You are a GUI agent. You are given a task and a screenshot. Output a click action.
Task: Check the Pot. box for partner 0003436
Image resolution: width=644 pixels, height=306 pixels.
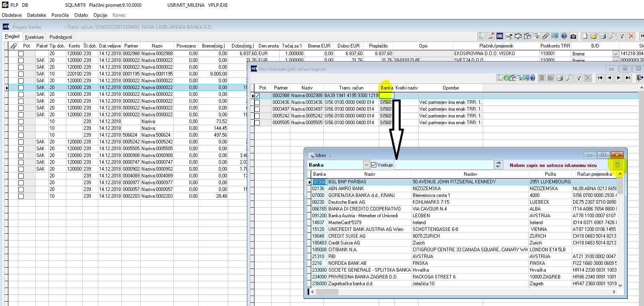click(x=257, y=102)
